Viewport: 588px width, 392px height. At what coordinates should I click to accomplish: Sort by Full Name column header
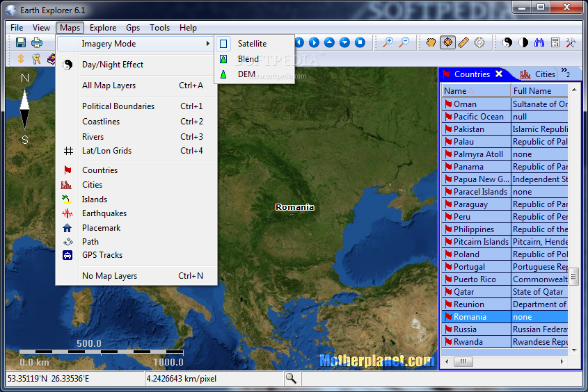(x=539, y=91)
